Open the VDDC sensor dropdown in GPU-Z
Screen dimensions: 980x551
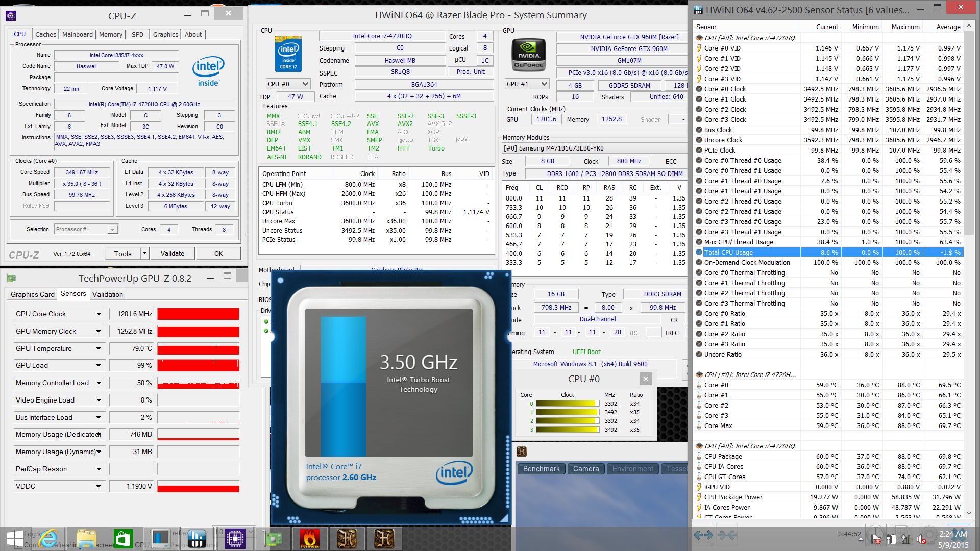point(99,486)
